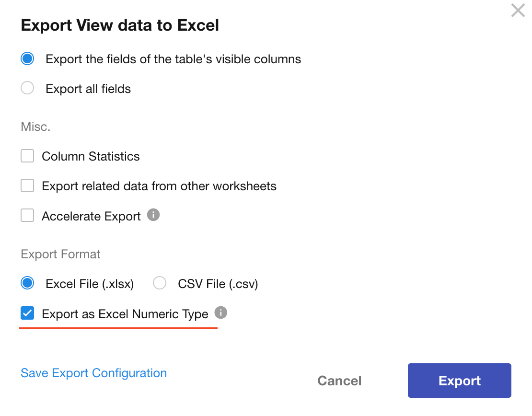Enable the Column Statistics checkbox
Image resolution: width=532 pixels, height=416 pixels.
pos(27,156)
